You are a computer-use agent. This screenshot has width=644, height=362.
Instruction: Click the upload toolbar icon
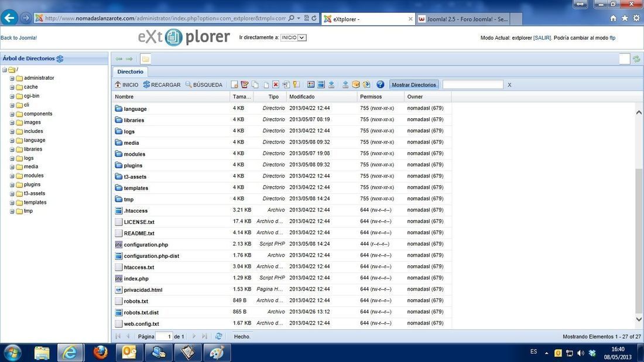pos(345,85)
